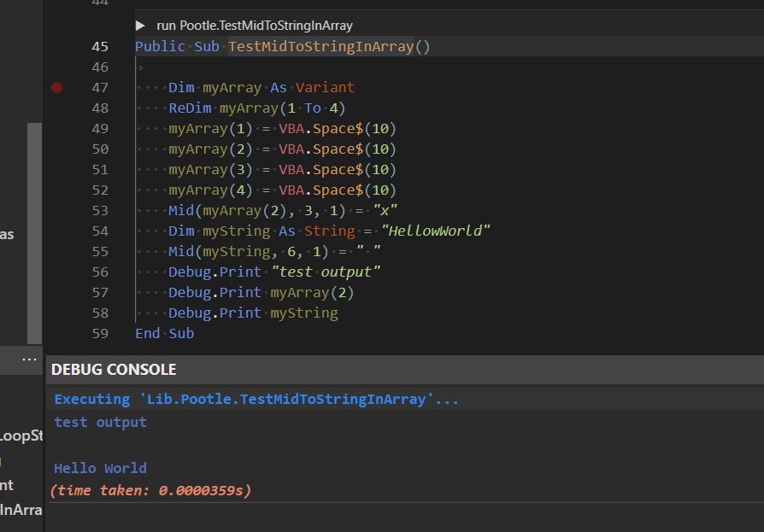The height and width of the screenshot is (532, 764).
Task: Run Pootle.TestMidToStringInArray code lens
Action: [x=254, y=26]
